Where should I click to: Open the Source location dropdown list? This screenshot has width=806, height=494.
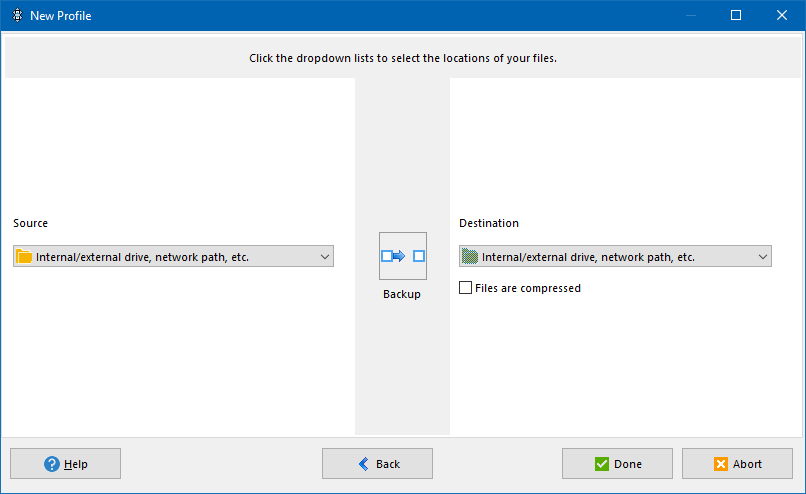pyautogui.click(x=173, y=257)
